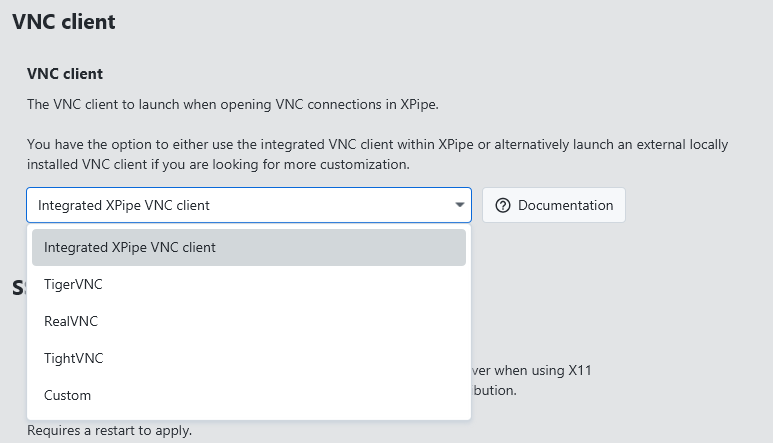Click the selected text inside the combo box
The height and width of the screenshot is (443, 773).
[124, 205]
